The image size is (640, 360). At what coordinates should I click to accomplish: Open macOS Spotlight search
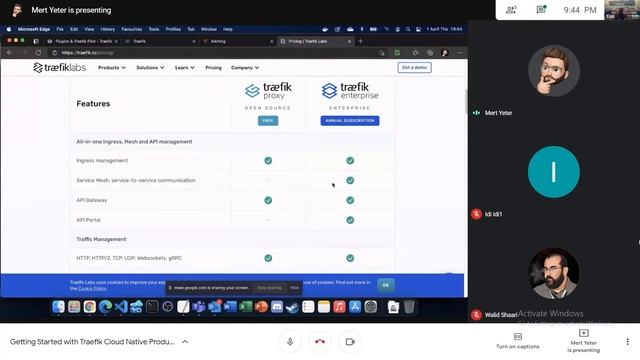click(x=408, y=29)
